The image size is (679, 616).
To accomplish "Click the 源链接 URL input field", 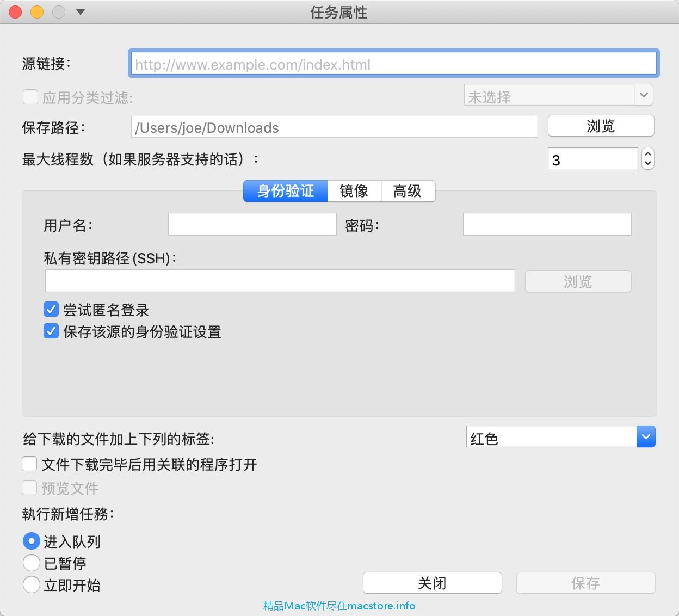I will point(393,64).
